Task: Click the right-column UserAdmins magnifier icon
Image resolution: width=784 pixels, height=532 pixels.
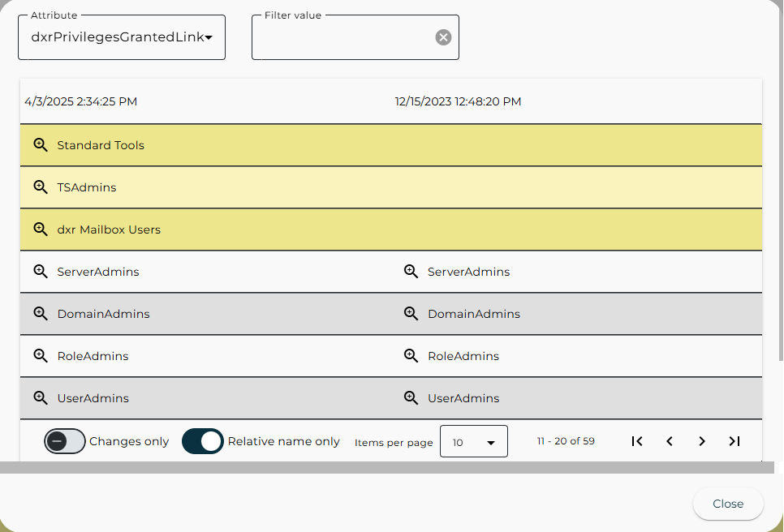Action: [x=411, y=397]
